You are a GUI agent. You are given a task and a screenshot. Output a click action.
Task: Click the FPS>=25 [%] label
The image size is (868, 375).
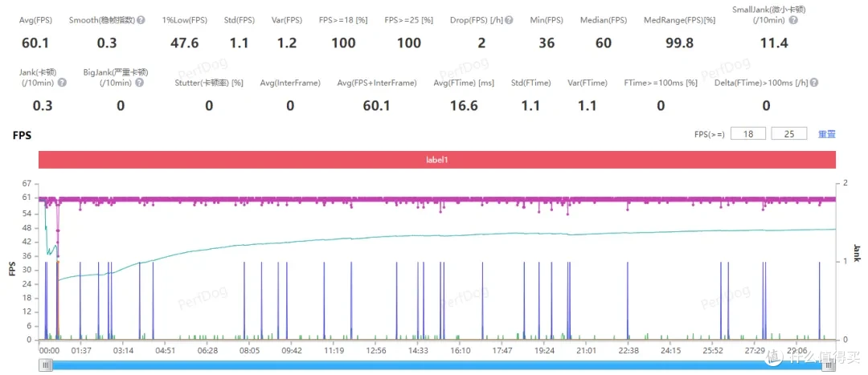[x=409, y=20]
